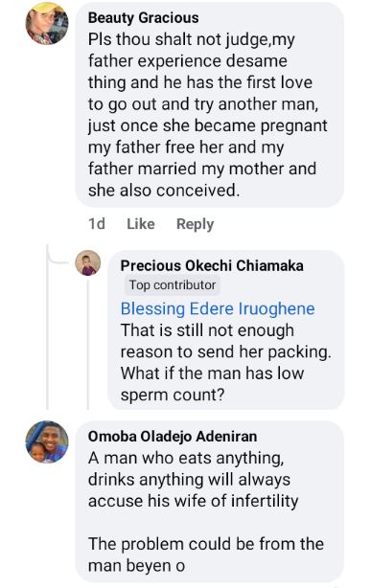371x588 pixels.
Task: Open the Omoba Oladejo Adeniran name link
Action: [x=173, y=437]
